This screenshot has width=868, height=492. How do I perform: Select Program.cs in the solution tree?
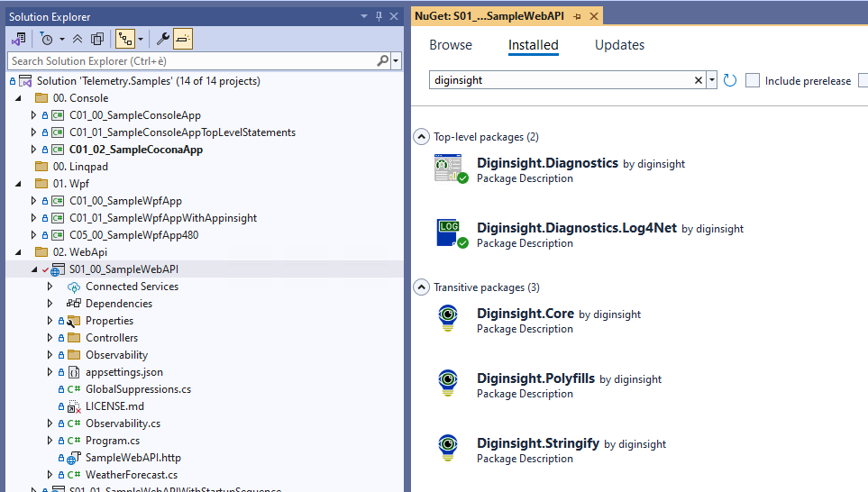pyautogui.click(x=112, y=441)
